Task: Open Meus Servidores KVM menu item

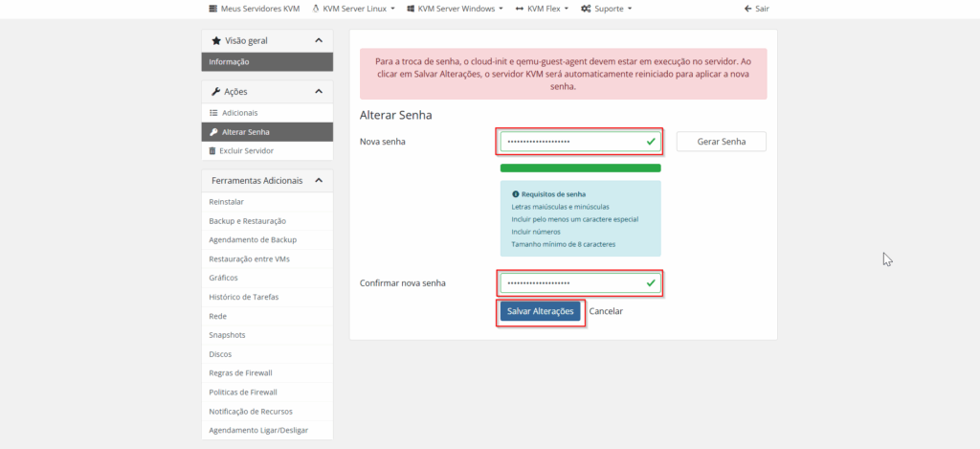Action: click(254, 9)
